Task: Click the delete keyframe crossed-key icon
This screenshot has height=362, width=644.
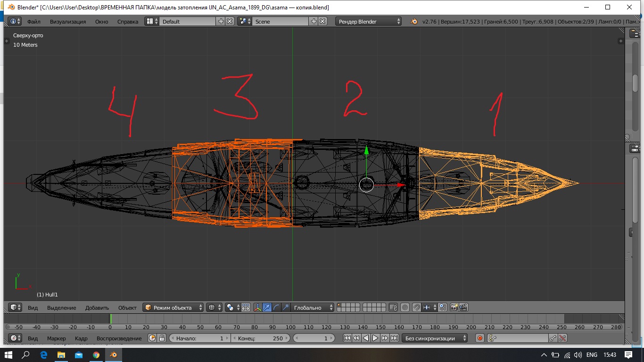Action: [x=562, y=338]
